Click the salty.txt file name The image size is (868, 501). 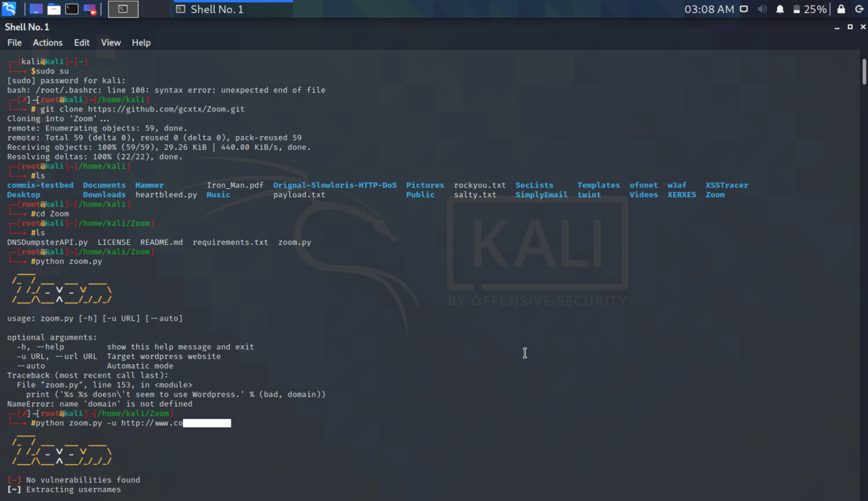point(475,195)
